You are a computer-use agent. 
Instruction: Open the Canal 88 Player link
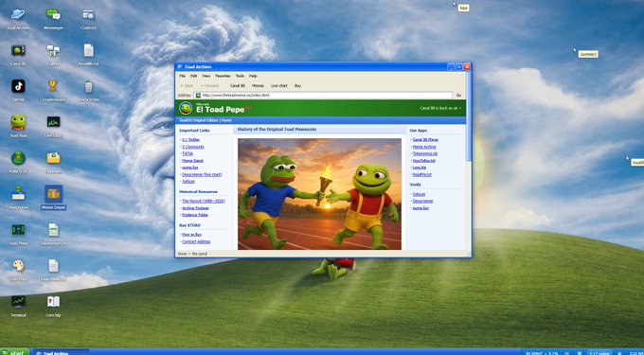[x=425, y=139]
